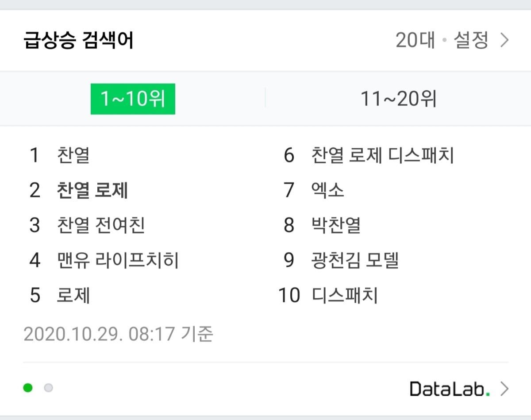This screenshot has height=420, width=531.
Task: Click rank 7 keyword 엑소
Action: pyautogui.click(x=328, y=190)
